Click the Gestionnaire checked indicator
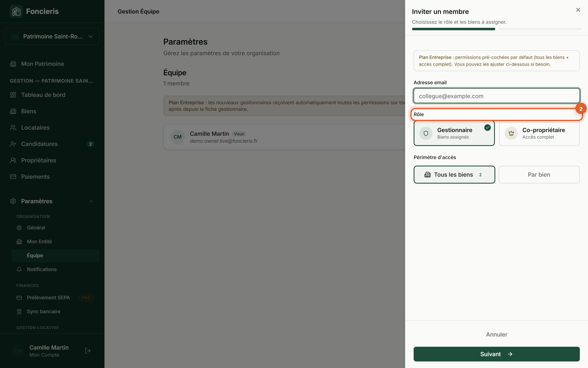This screenshot has height=368, width=588. [x=487, y=128]
